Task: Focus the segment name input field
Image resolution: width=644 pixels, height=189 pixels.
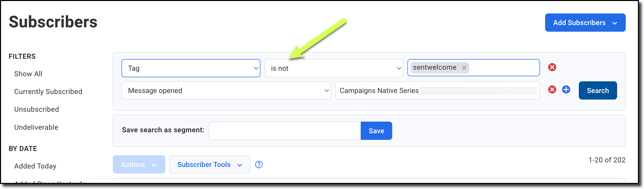Action: 284,131
